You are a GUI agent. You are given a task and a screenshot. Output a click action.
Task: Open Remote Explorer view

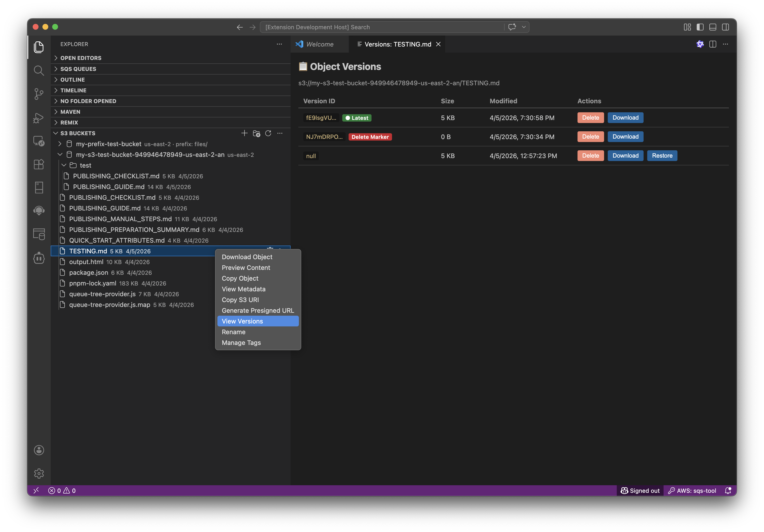click(x=39, y=141)
